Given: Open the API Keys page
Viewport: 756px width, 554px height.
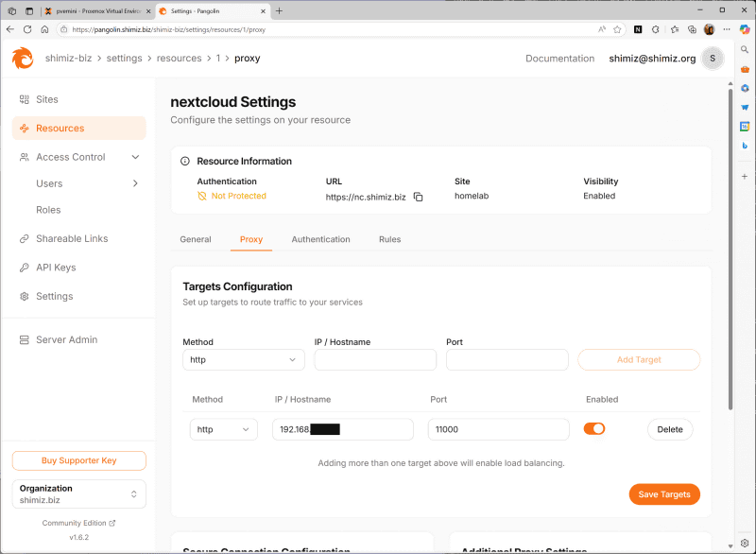Looking at the screenshot, I should click(55, 267).
